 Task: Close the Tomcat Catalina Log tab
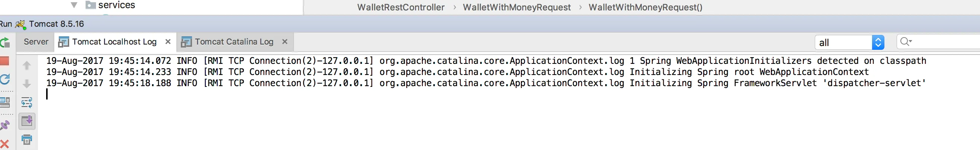[x=285, y=42]
